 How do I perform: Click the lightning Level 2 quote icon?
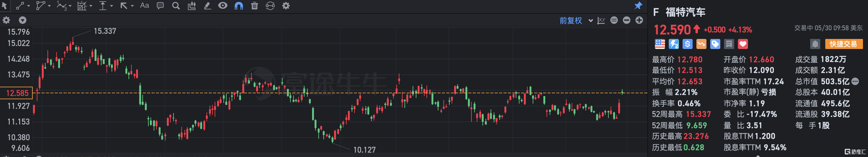pos(673,44)
